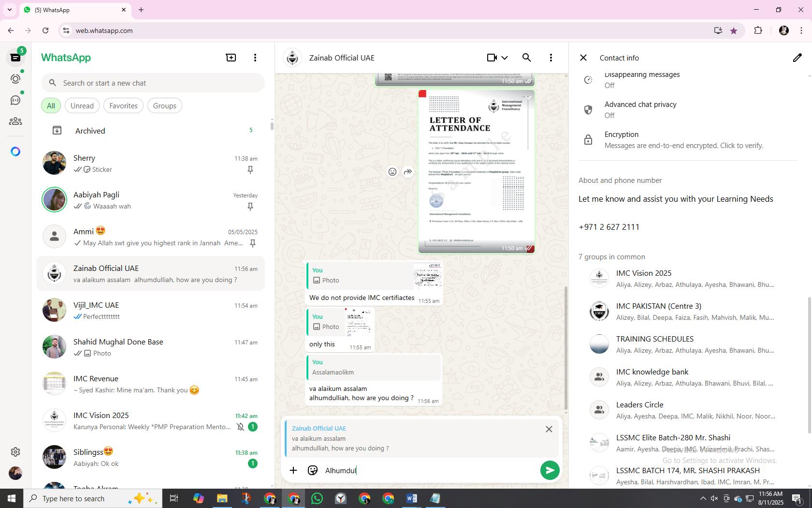Open the IMC Revenue chat
Image resolution: width=812 pixels, height=508 pixels.
coord(151,384)
